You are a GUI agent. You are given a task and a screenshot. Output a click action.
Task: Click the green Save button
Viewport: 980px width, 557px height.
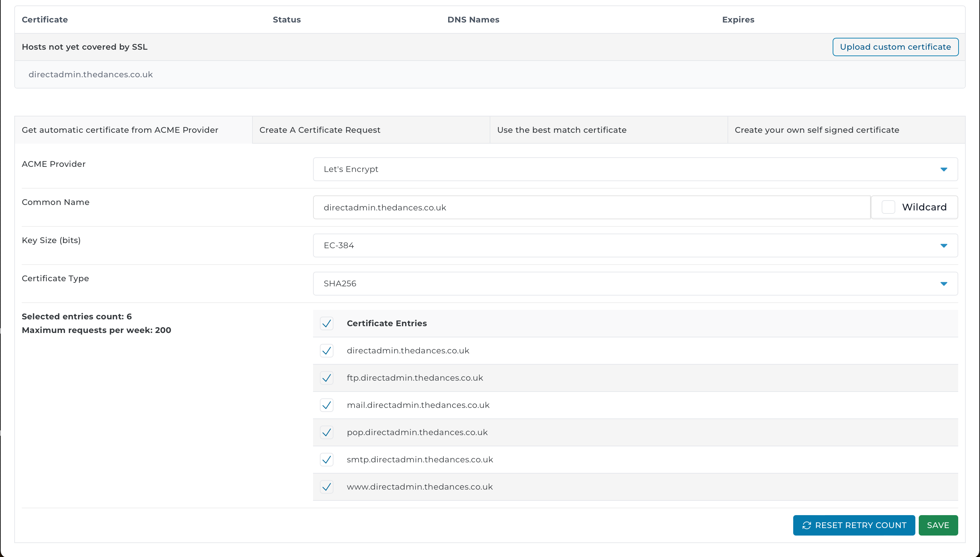point(938,525)
